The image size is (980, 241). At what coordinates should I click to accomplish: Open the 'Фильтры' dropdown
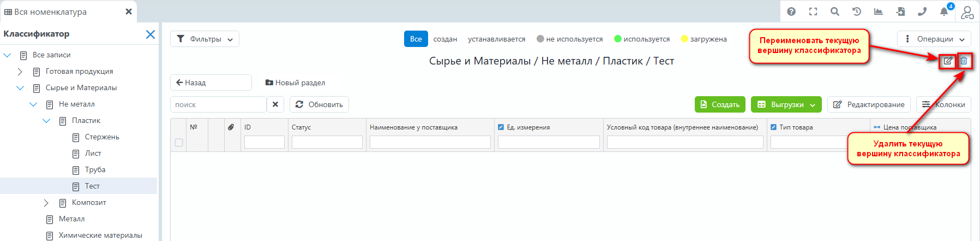205,39
